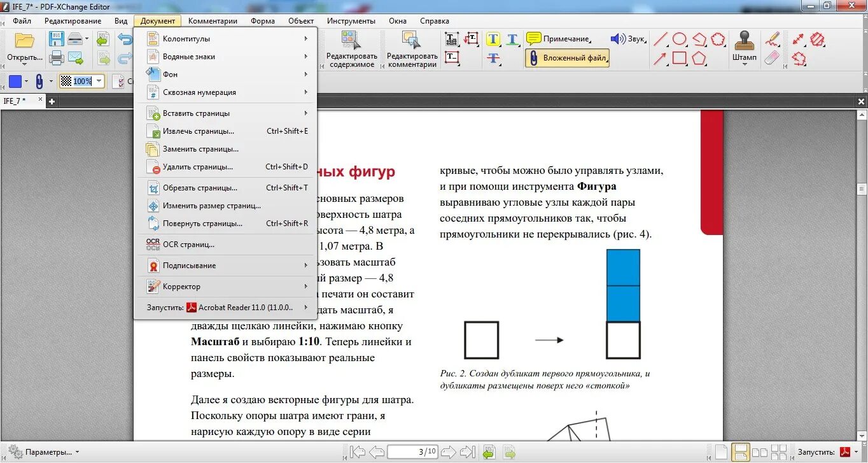
Task: Click the Print icon in toolbar
Action: (57, 59)
